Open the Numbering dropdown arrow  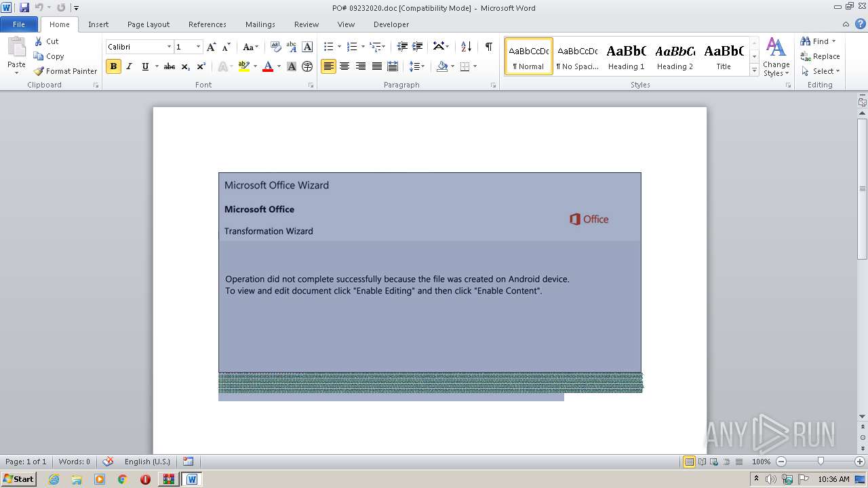tap(363, 47)
